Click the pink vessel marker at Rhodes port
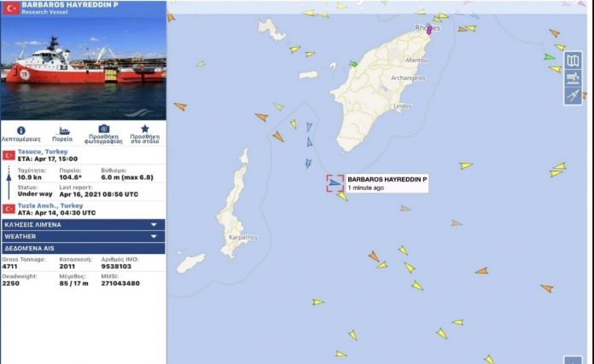Screen dimensions: 594x364 tap(428, 31)
